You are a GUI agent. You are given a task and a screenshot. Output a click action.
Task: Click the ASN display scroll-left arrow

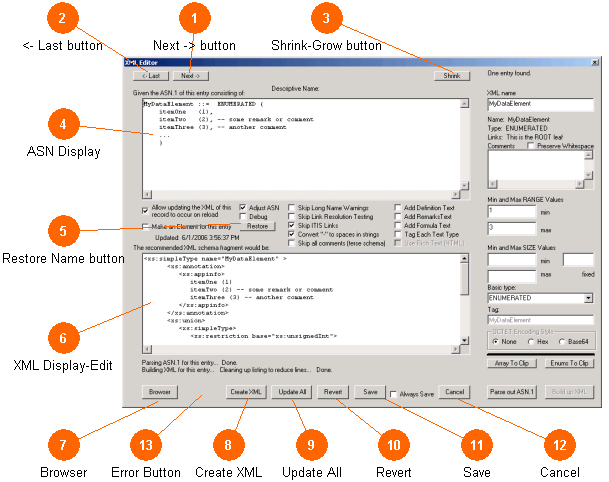coord(147,194)
